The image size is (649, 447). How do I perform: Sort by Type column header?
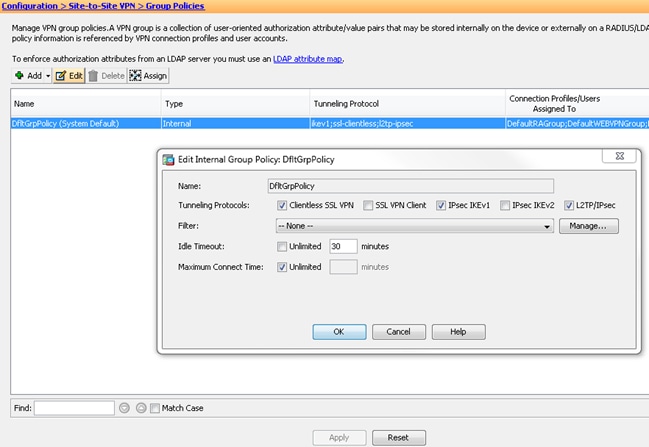click(x=235, y=103)
